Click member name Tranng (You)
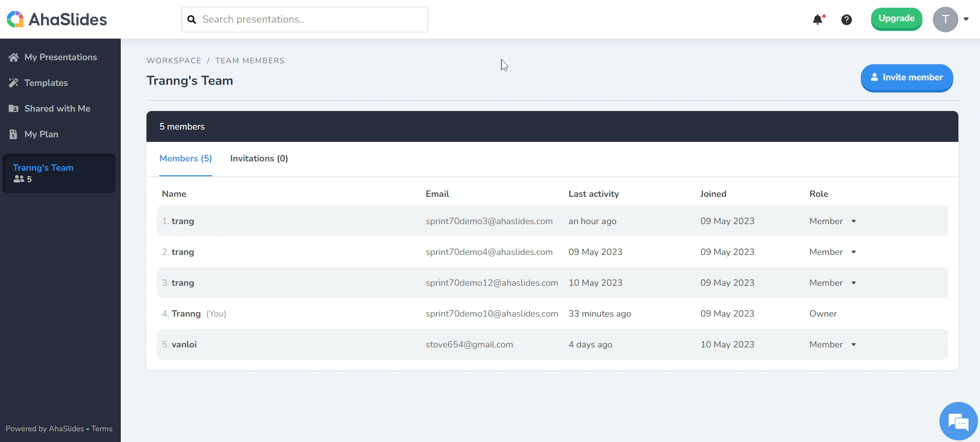 tap(199, 314)
